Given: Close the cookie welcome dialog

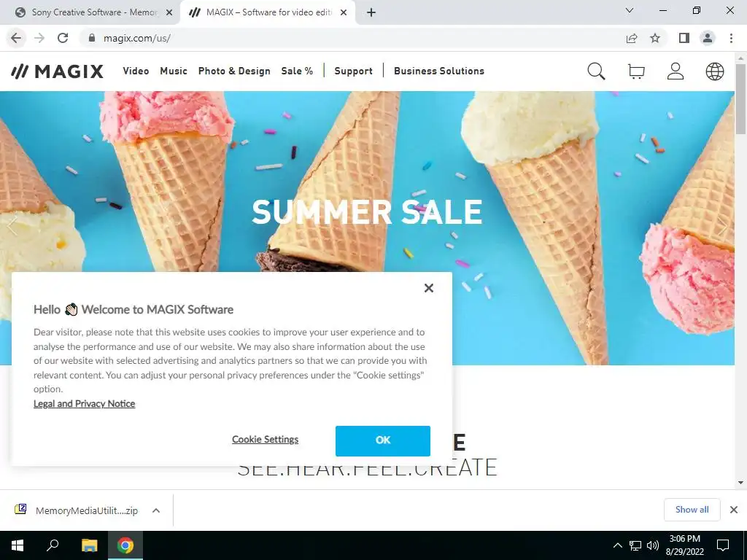Looking at the screenshot, I should [x=429, y=288].
